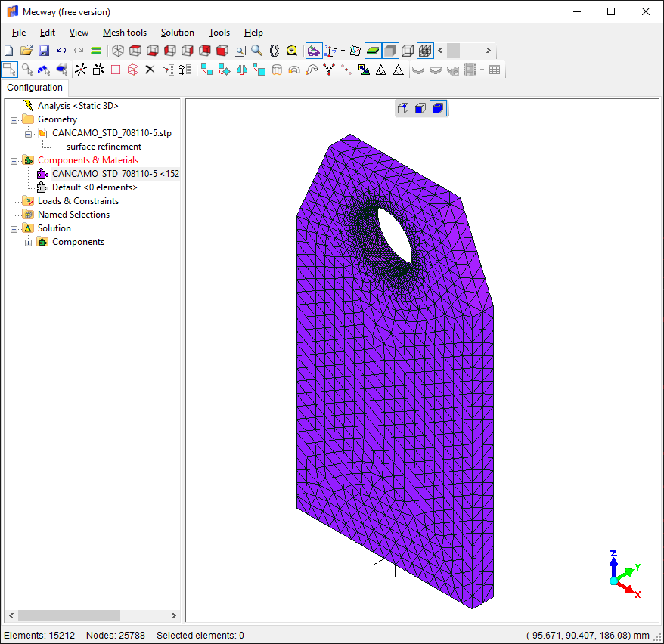Switch to the Configuration tab

(x=35, y=88)
